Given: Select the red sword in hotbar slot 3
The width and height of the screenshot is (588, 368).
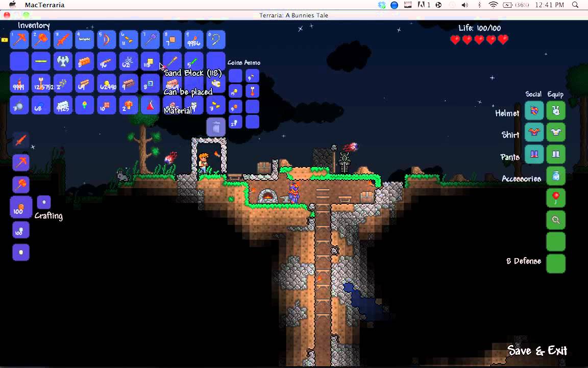Looking at the screenshot, I should coord(63,39).
